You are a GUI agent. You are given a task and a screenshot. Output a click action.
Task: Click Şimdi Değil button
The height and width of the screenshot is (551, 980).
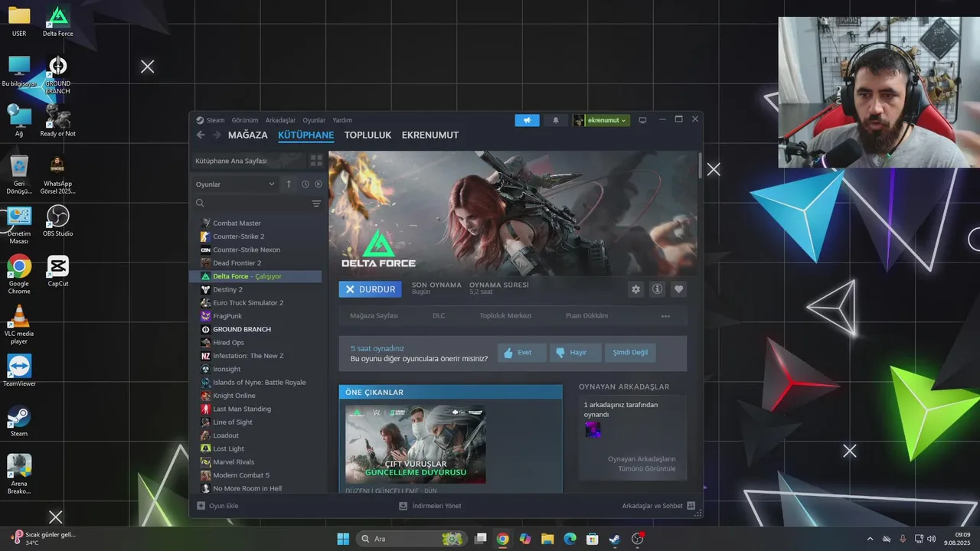pos(630,353)
